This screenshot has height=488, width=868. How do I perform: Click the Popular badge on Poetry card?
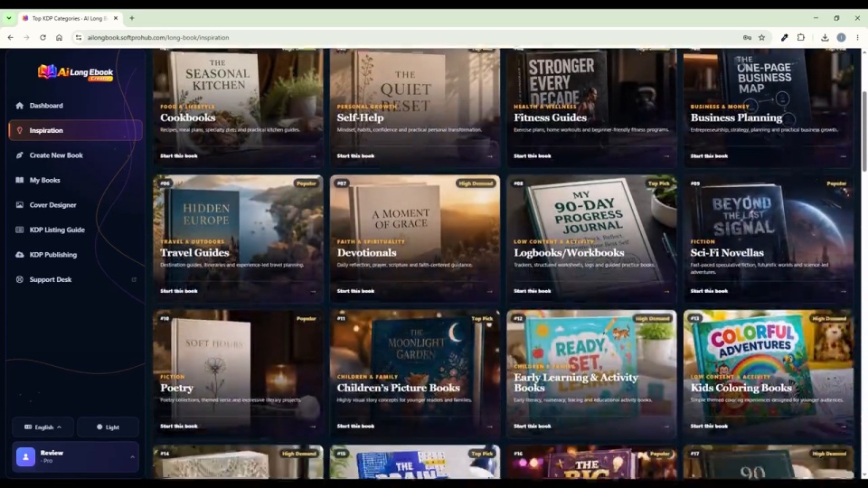307,319
